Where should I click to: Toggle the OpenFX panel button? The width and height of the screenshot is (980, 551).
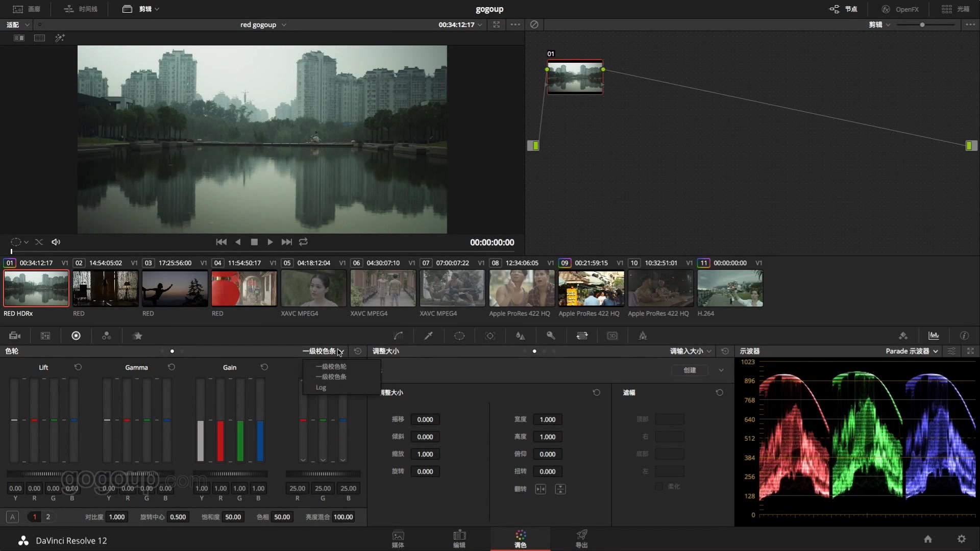900,9
